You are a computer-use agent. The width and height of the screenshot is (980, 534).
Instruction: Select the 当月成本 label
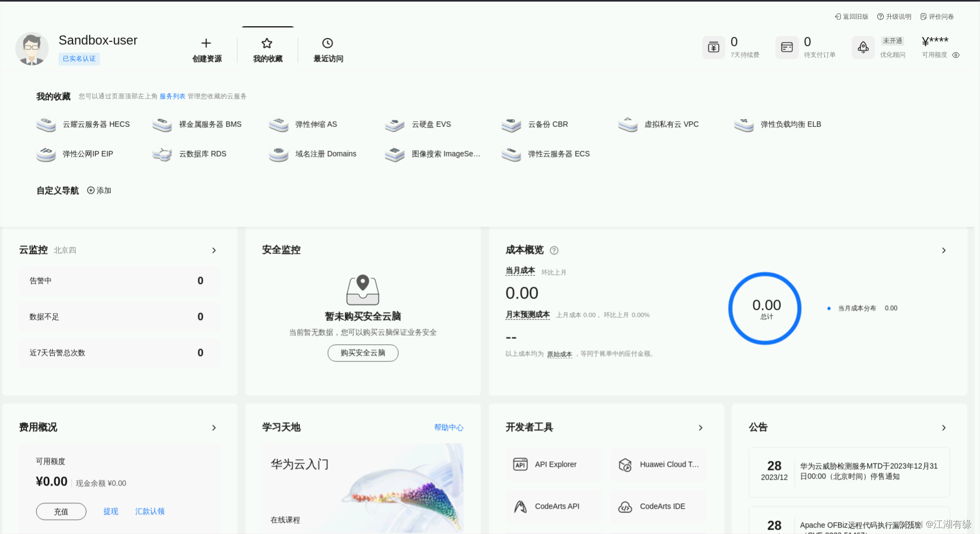[x=520, y=270]
